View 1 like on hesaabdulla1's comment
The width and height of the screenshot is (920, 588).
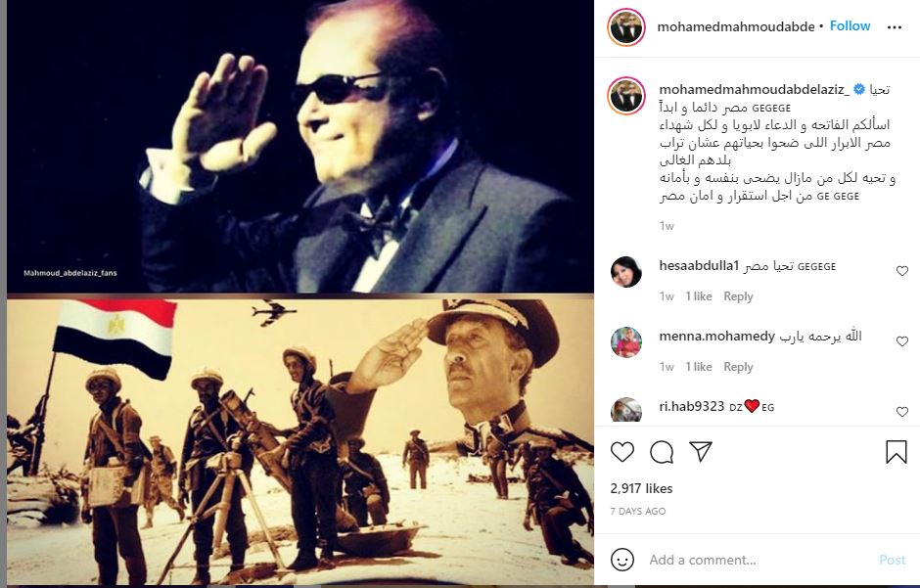[x=699, y=296]
